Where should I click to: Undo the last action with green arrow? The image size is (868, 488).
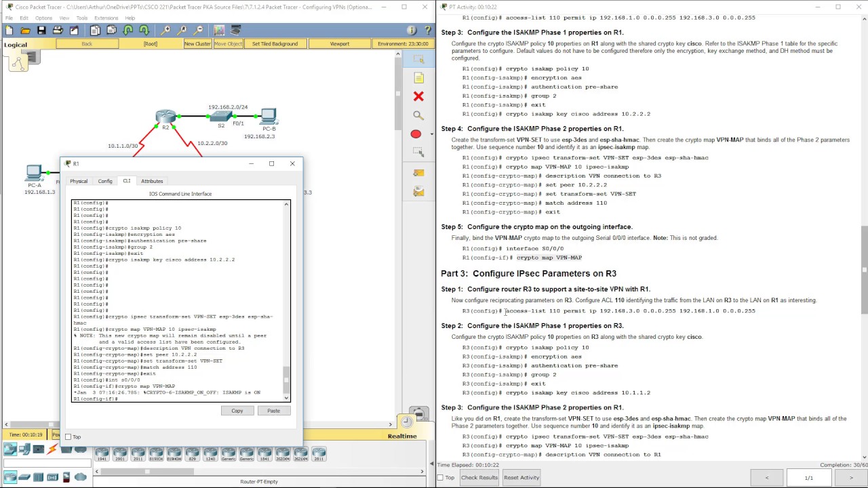127,30
